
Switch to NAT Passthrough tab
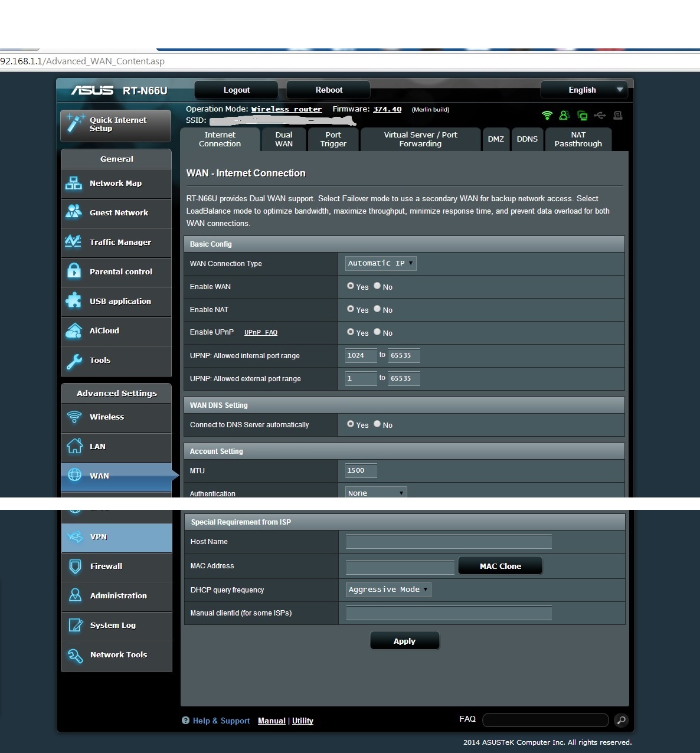pyautogui.click(x=578, y=139)
